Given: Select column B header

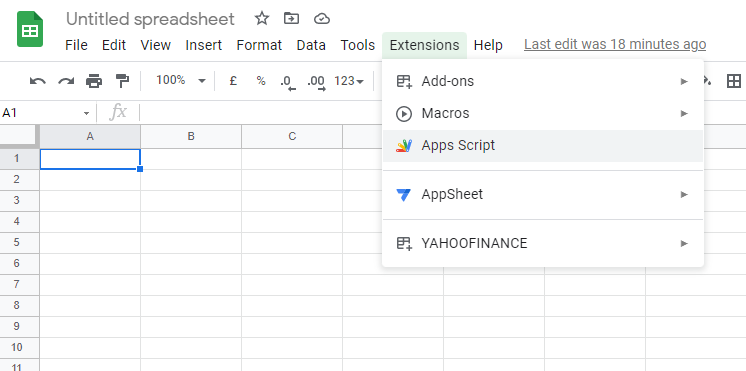Looking at the screenshot, I should [191, 137].
